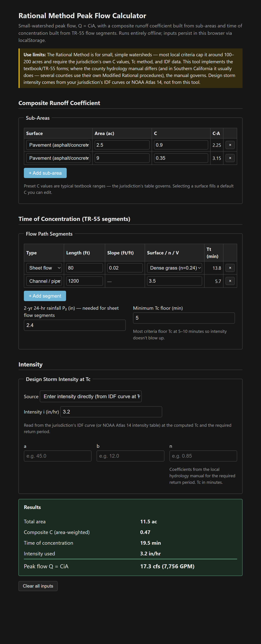Select the 11.5 ac total area result
Image resolution: width=261 pixels, height=644 pixels.
[148, 522]
